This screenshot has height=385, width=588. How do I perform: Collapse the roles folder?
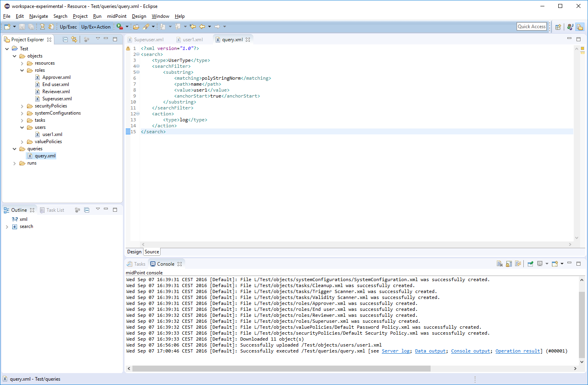(22, 71)
